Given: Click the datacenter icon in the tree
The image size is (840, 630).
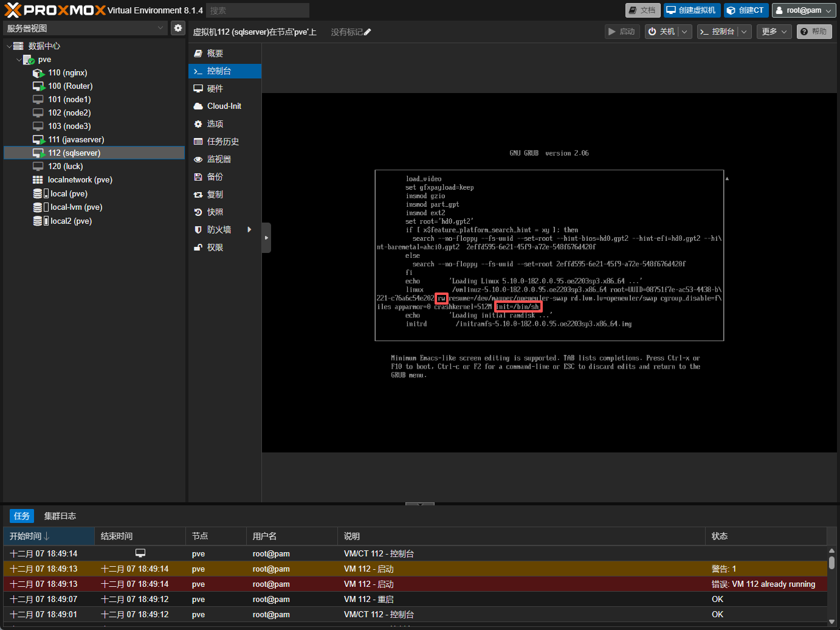Looking at the screenshot, I should click(x=18, y=46).
